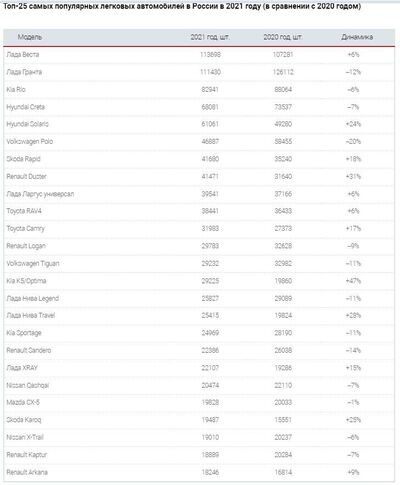Select the Mazda CX-5 entry
This screenshot has width=400, height=485.
23,402
